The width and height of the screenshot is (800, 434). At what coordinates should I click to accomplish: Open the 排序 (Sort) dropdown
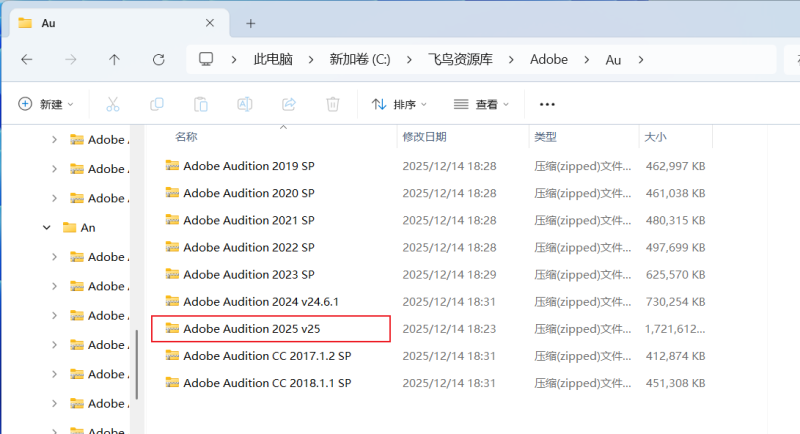coord(399,105)
